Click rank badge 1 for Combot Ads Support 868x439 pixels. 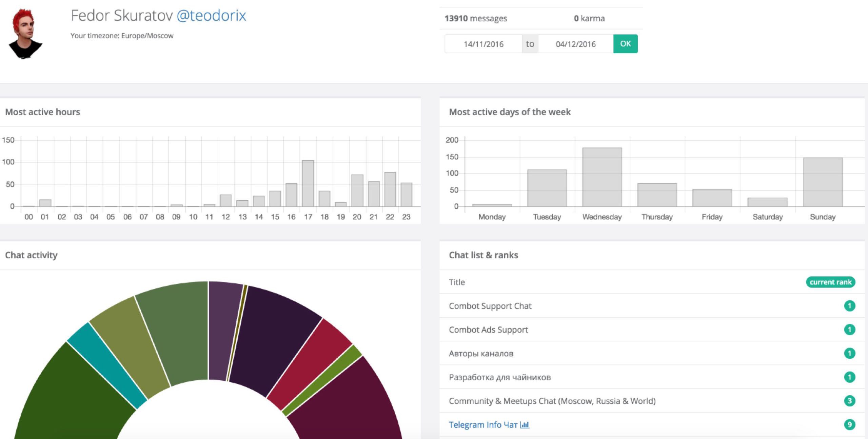coord(849,330)
